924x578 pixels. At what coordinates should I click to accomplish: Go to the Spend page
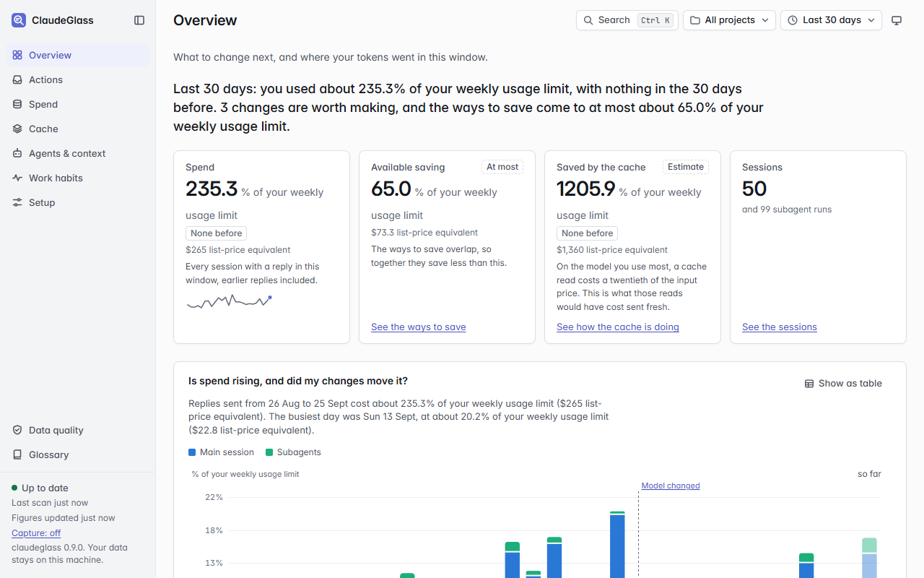(x=78, y=104)
